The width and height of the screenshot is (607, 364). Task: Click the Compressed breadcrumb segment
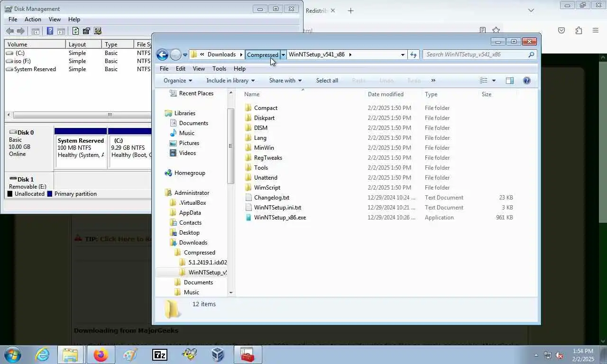(x=262, y=55)
